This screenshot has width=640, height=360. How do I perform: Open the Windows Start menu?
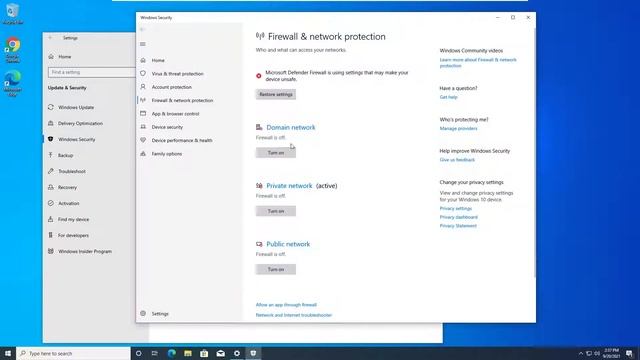(x=8, y=353)
